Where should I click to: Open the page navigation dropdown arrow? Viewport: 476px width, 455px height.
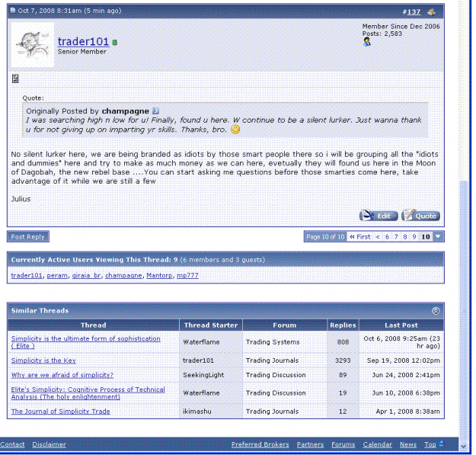(x=438, y=236)
